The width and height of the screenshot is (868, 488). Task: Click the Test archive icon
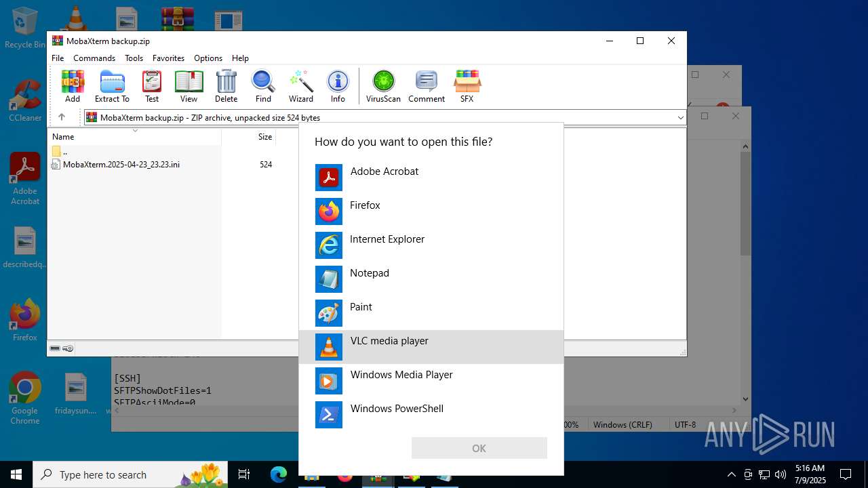(152, 86)
